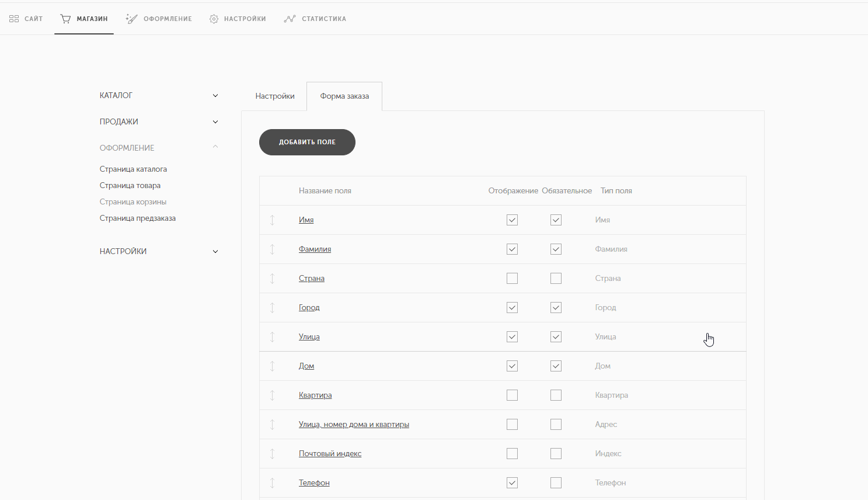Expand the Продажи sidebar section
Image resolution: width=868 pixels, height=500 pixels.
pos(215,122)
